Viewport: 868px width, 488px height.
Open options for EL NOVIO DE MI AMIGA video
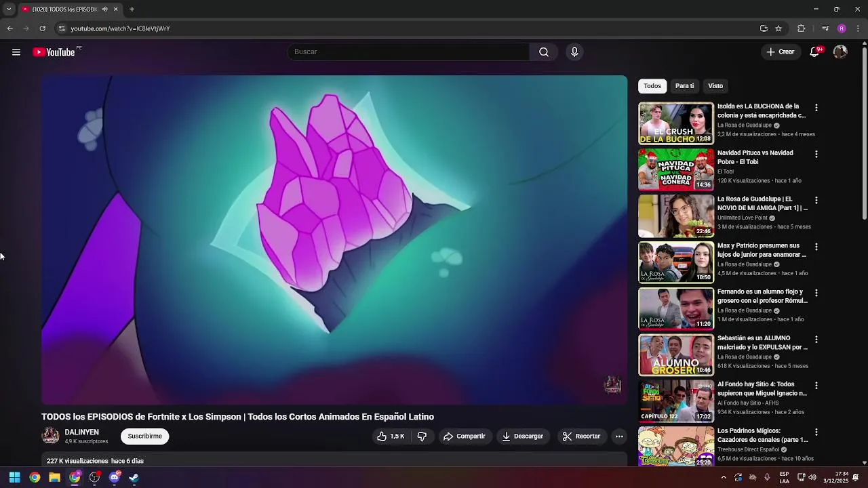pos(816,200)
